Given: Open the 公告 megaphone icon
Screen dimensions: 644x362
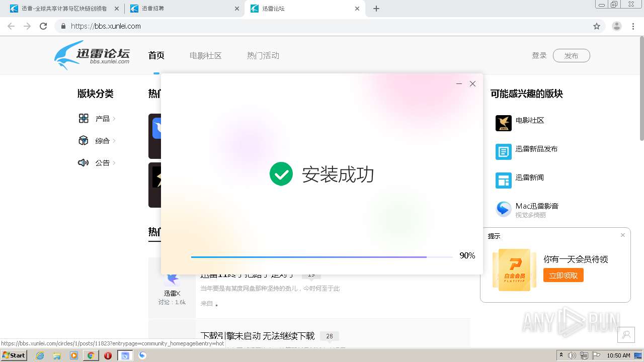Looking at the screenshot, I should click(84, 162).
